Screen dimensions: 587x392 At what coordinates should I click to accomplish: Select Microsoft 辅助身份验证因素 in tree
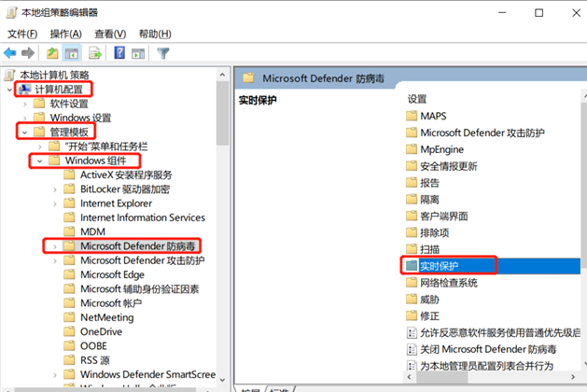coord(140,289)
